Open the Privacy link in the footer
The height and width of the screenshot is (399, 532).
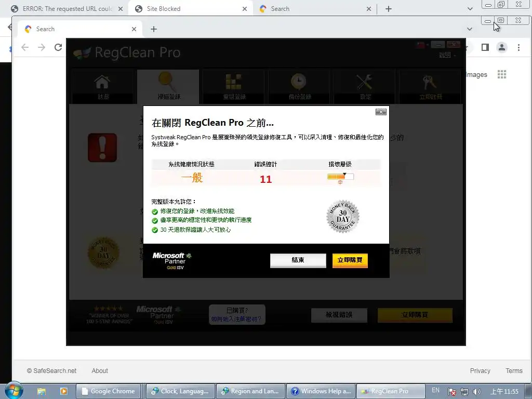480,371
